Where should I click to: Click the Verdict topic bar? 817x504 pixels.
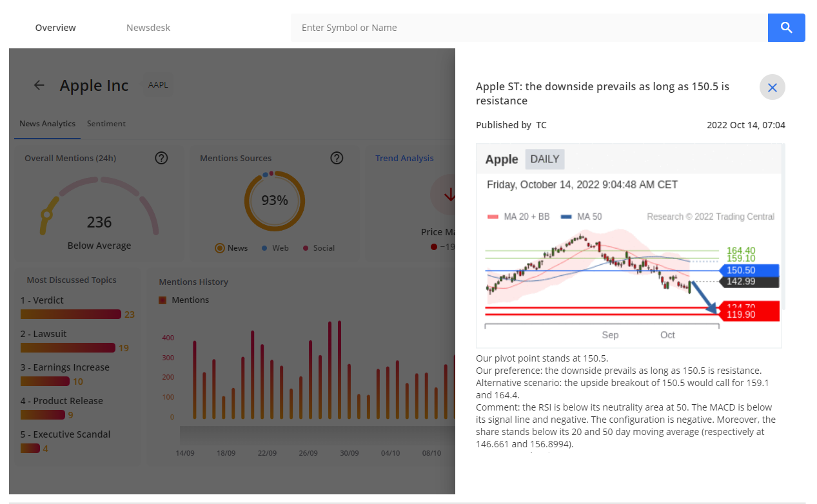click(x=71, y=314)
